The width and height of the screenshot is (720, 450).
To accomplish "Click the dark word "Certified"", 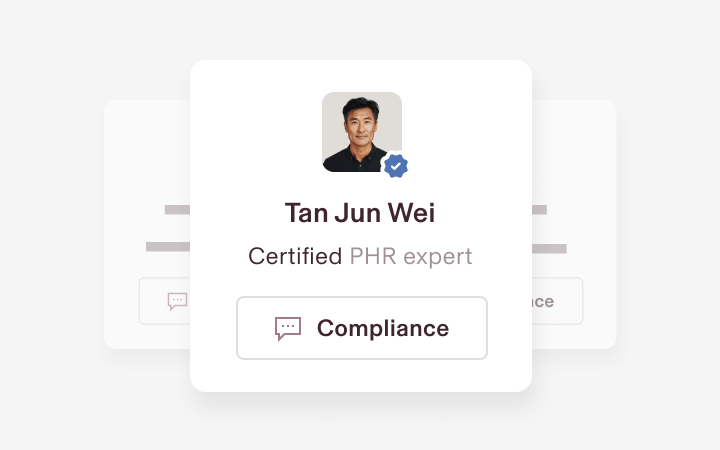I will coord(295,256).
